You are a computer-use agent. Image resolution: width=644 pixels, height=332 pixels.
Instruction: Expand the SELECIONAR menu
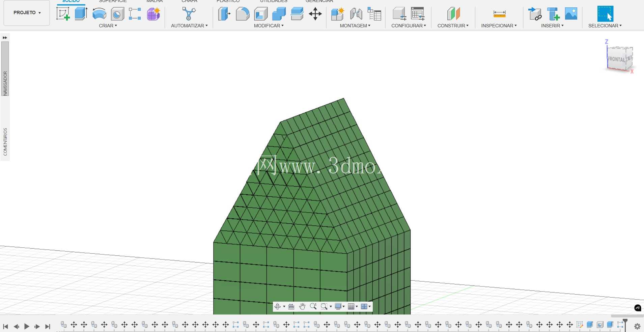tap(605, 26)
